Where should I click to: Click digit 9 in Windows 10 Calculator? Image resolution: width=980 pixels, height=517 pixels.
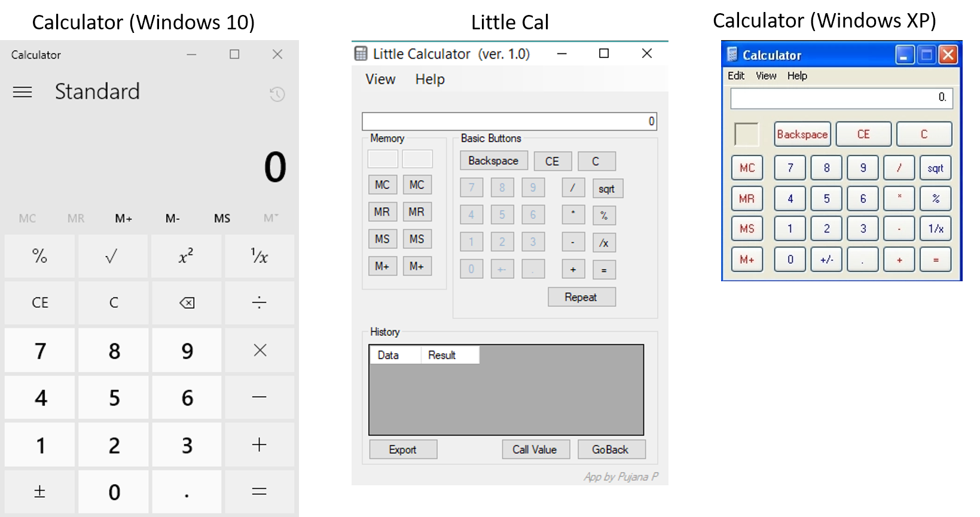(x=187, y=350)
